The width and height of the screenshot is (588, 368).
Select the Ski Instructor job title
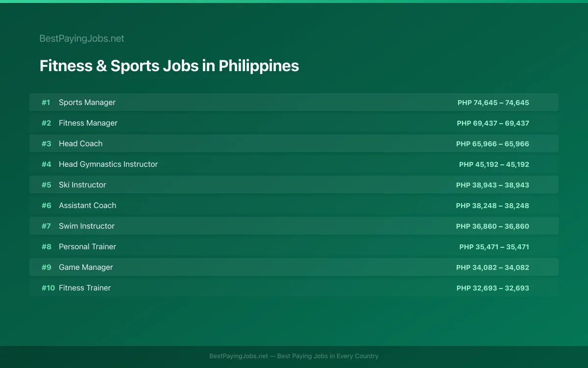pyautogui.click(x=82, y=185)
